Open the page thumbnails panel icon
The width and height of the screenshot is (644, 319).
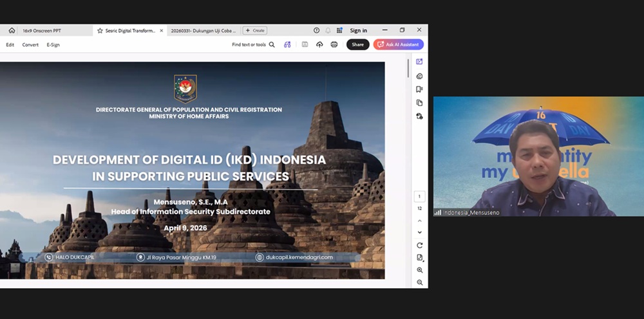click(419, 103)
